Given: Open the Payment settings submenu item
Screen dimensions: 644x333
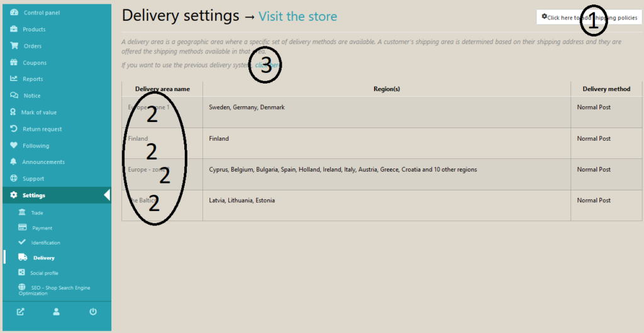Looking at the screenshot, I should tap(42, 228).
